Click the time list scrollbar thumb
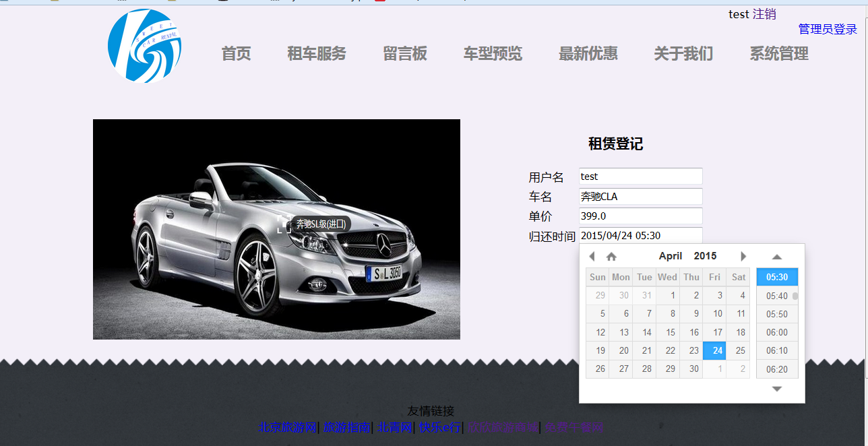 [x=795, y=296]
